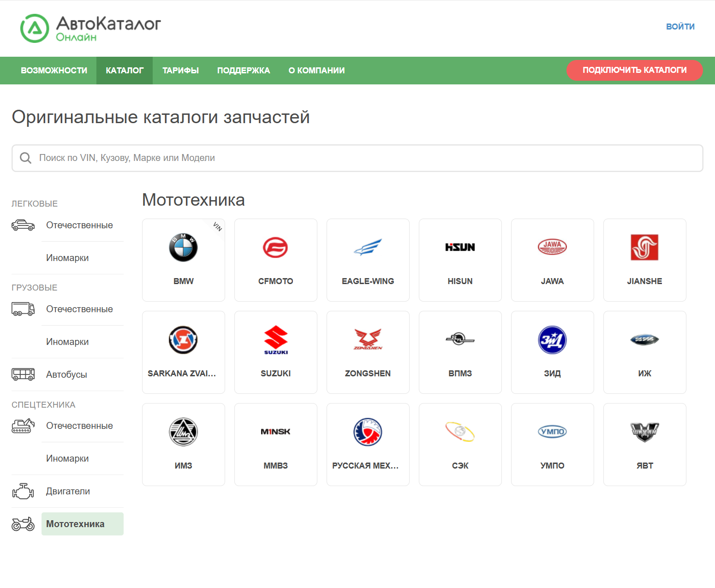
Task: Select the ИМЗ brand logo
Action: click(183, 432)
